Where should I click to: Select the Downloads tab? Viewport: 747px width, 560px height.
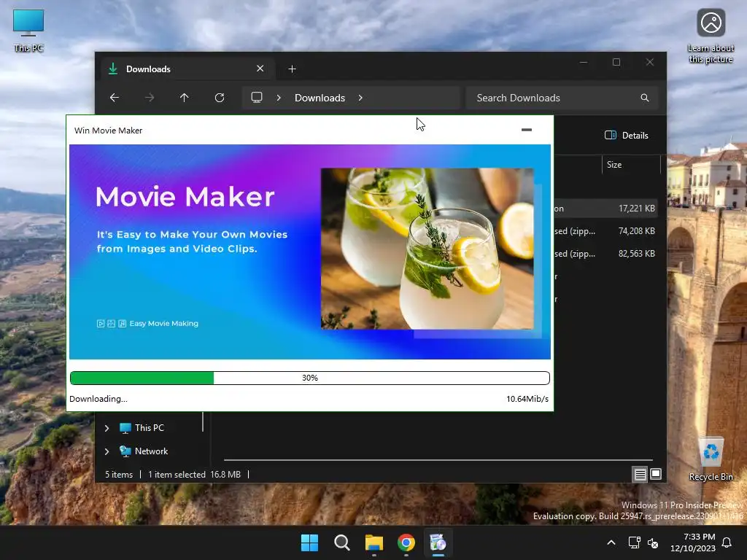tap(187, 69)
